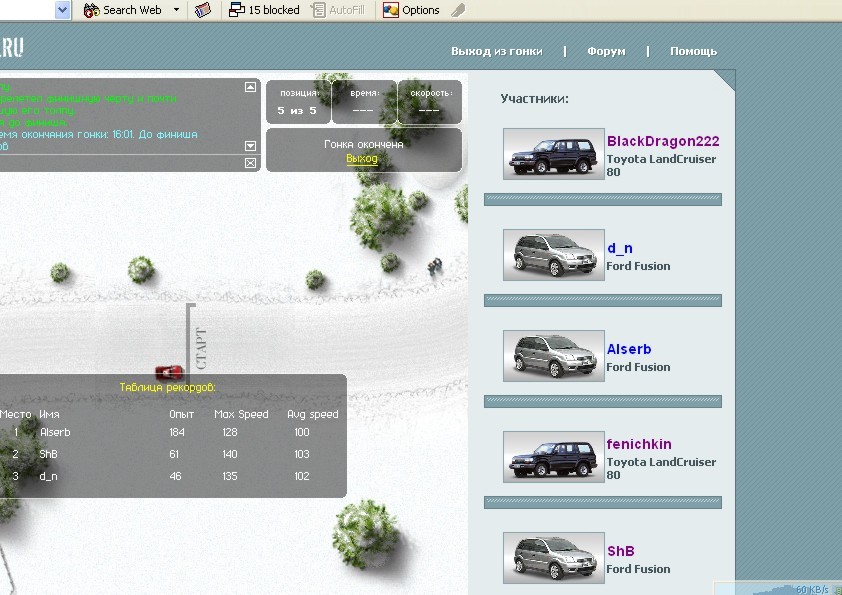Click the chat line mentioning 16:01
842x595 pixels.
click(x=99, y=134)
